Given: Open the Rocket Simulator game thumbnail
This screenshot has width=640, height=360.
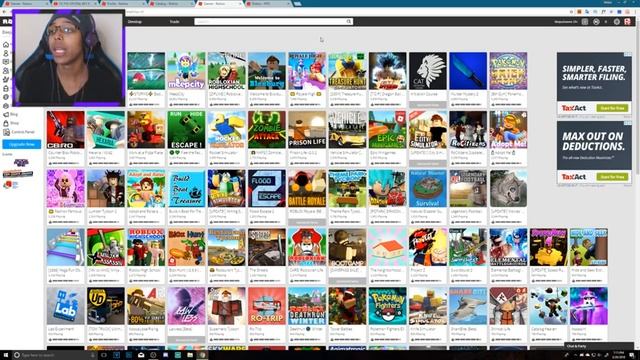Looking at the screenshot, I should point(227,130).
